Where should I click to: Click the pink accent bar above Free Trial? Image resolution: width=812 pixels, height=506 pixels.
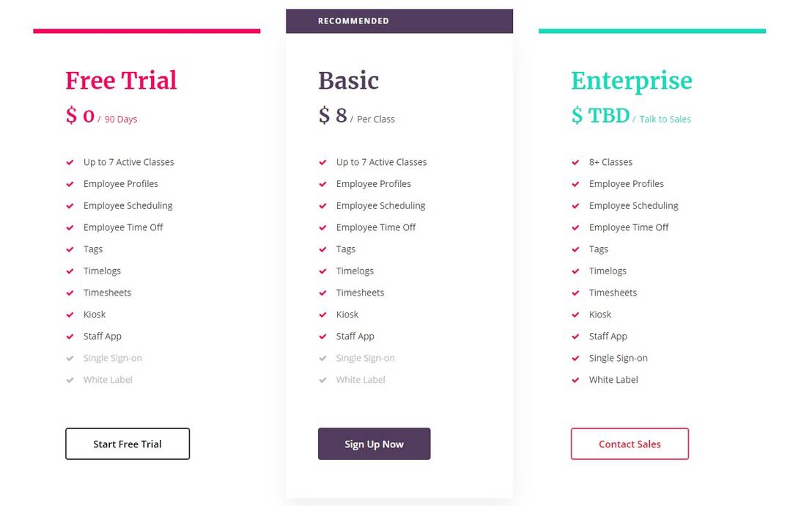(x=147, y=30)
